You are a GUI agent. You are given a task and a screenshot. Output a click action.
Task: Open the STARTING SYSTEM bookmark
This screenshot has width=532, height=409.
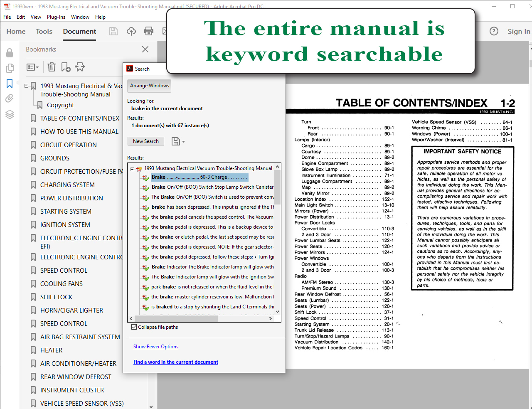pos(66,212)
